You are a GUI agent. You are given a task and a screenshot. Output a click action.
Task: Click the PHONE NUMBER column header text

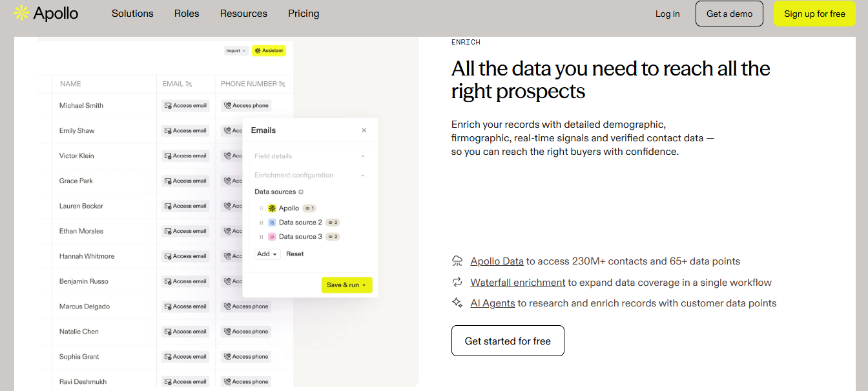point(249,84)
